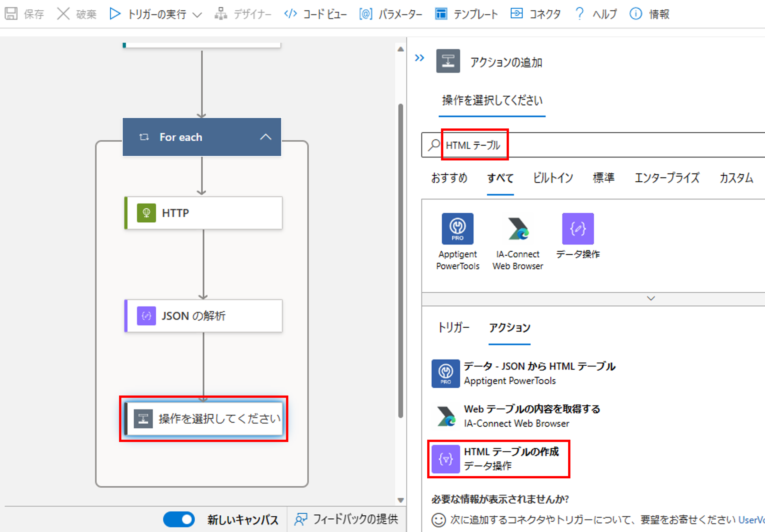Toggle the 新しいキャンバス switch
Image resolution: width=765 pixels, height=532 pixels.
coord(179,519)
